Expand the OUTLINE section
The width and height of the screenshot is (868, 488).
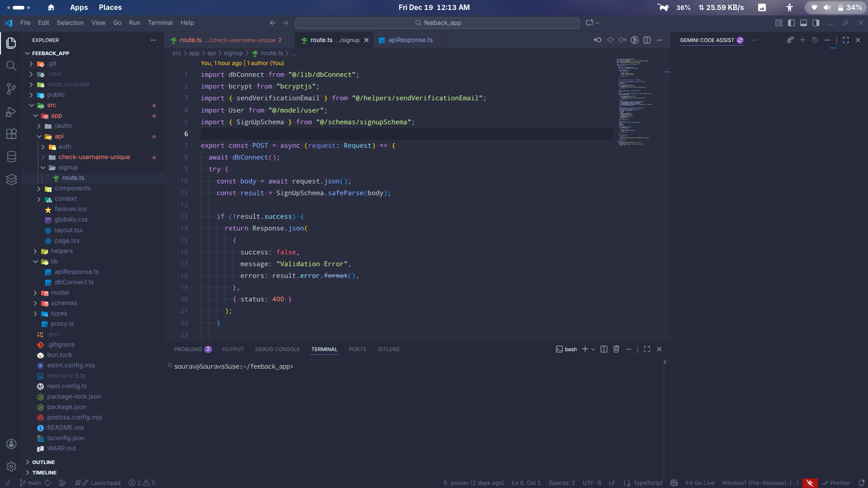tap(43, 462)
